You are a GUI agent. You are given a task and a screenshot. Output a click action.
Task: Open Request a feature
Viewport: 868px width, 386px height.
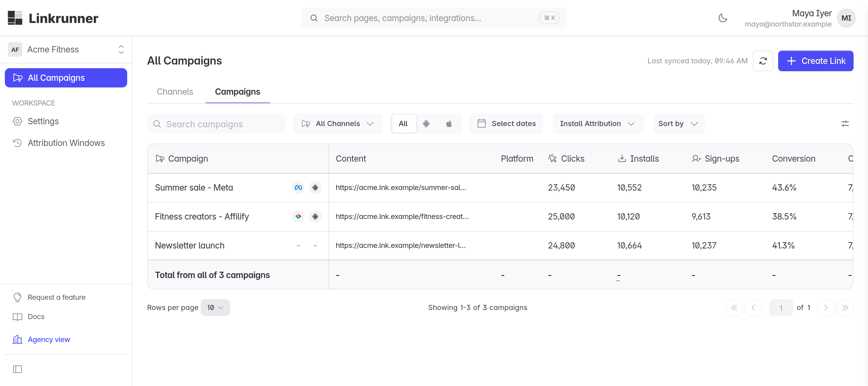pos(57,297)
